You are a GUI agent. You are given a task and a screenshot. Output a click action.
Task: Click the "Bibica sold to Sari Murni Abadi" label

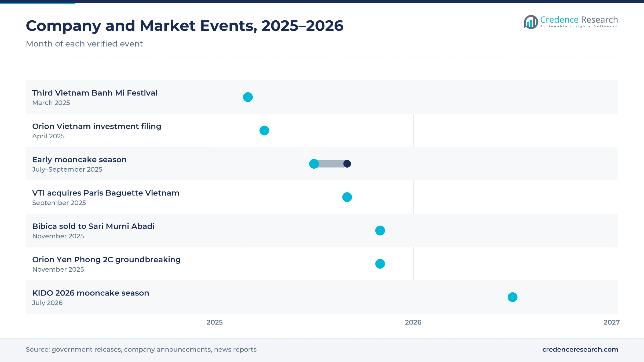tap(93, 226)
